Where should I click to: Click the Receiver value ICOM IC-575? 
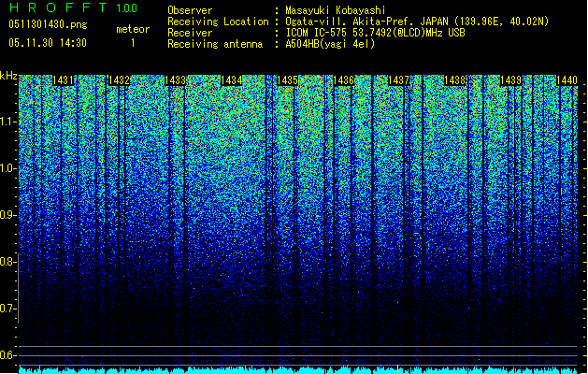coord(318,33)
